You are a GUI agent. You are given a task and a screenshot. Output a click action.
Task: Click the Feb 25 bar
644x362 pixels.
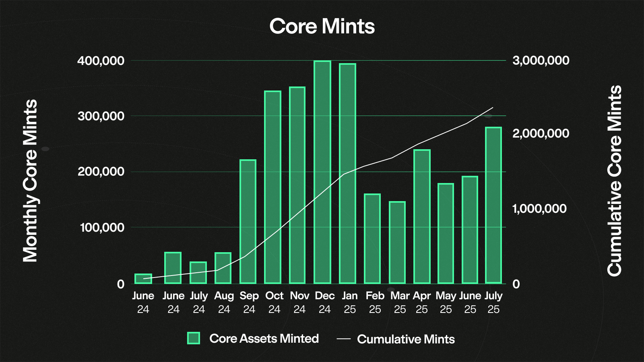(x=372, y=239)
